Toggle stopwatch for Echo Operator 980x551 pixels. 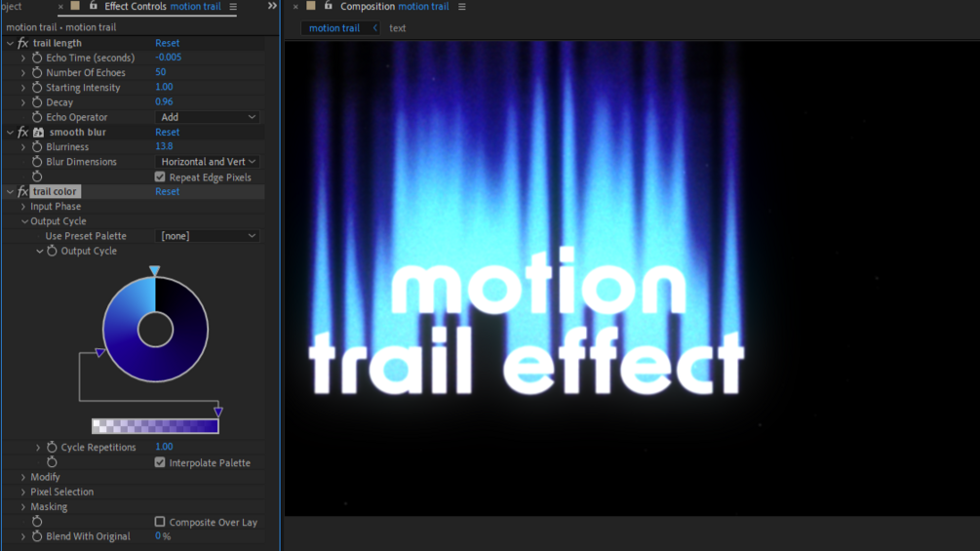pos(37,117)
